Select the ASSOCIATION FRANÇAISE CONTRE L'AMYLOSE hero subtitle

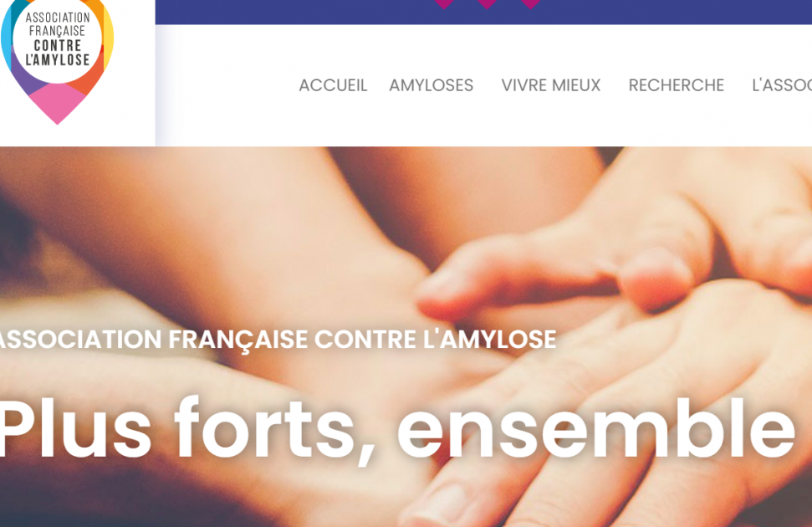278,340
